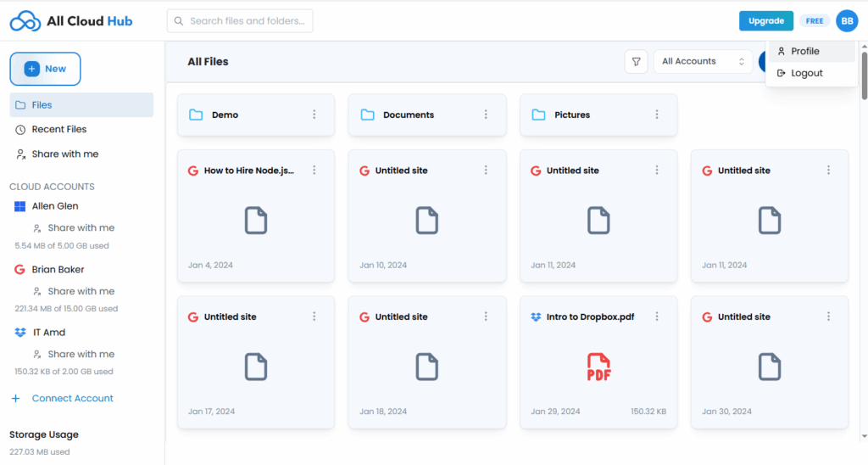The width and height of the screenshot is (868, 465).
Task: Open options menu for Pictures folder
Action: (x=657, y=115)
